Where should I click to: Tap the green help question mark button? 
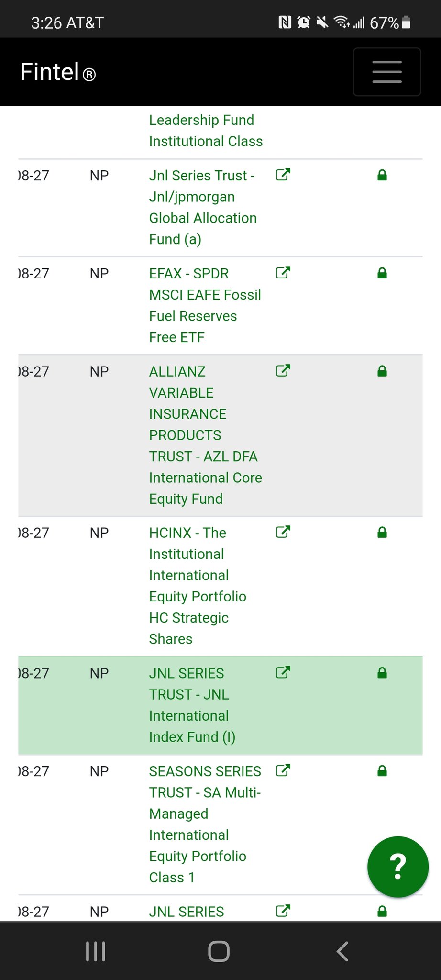(x=397, y=866)
